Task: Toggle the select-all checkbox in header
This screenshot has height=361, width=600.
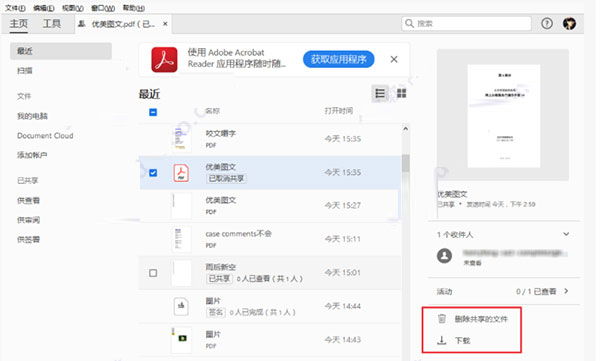Action: point(153,112)
